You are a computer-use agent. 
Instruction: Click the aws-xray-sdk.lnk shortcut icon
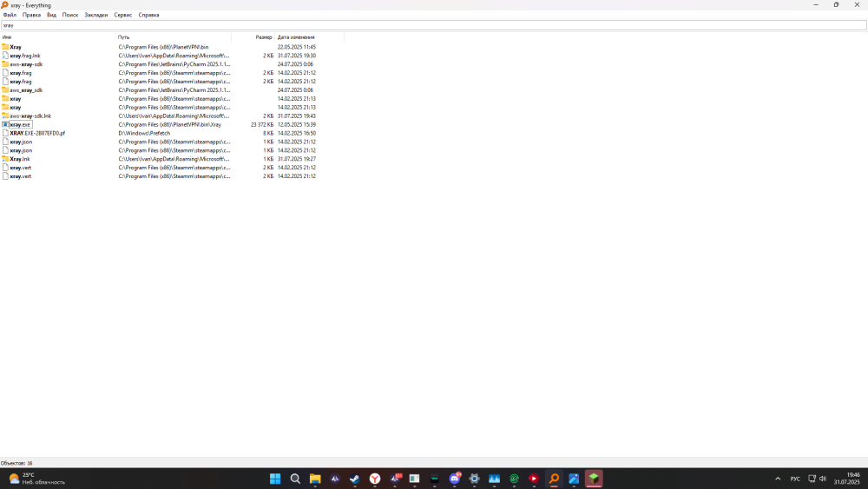pos(5,116)
